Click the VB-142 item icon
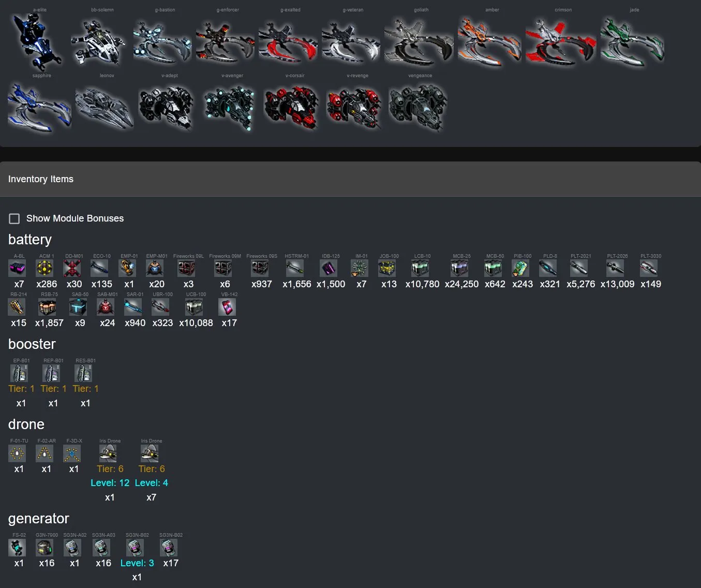The image size is (701, 588). tap(227, 307)
